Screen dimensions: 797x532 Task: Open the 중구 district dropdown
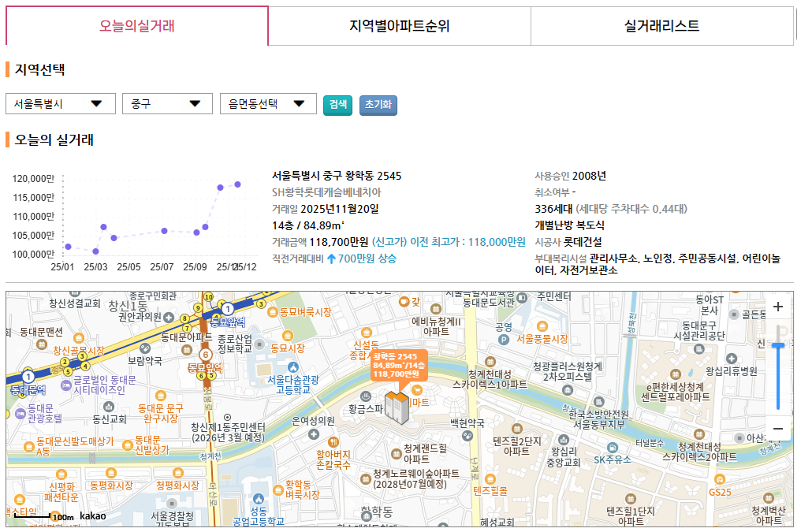coord(167,104)
